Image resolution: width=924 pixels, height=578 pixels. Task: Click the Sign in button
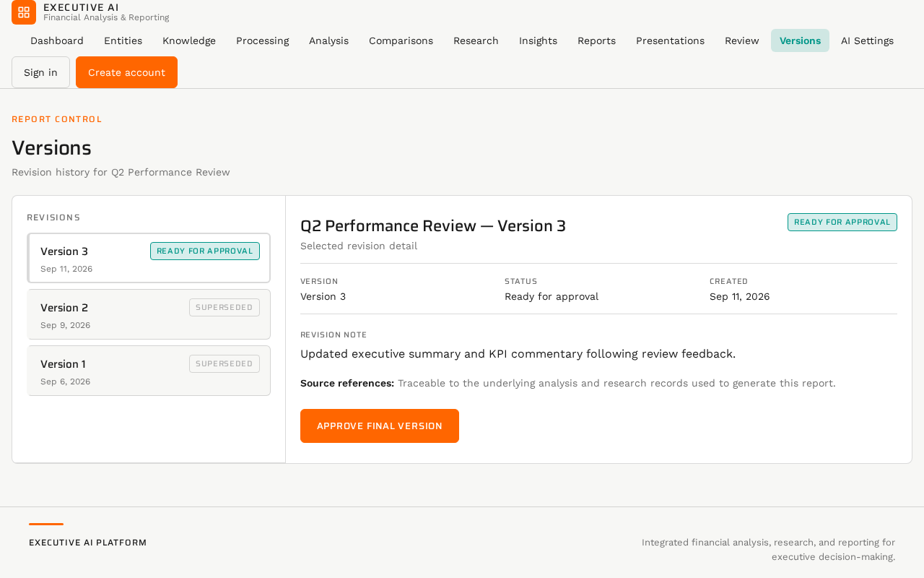tap(40, 72)
